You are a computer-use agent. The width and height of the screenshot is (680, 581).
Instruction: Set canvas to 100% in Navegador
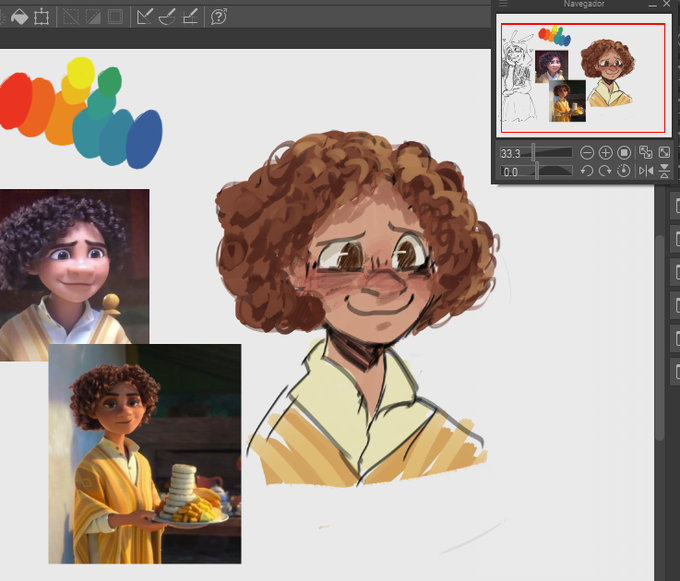tap(624, 153)
